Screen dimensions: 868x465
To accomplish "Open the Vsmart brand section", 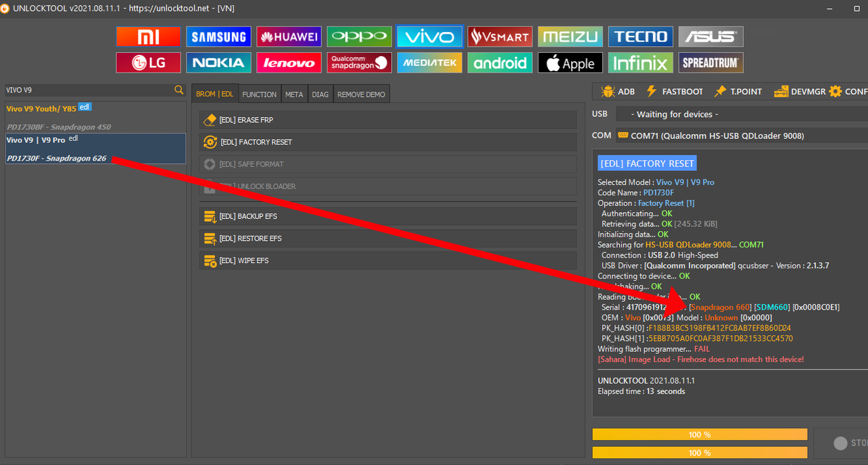I will 500,37.
